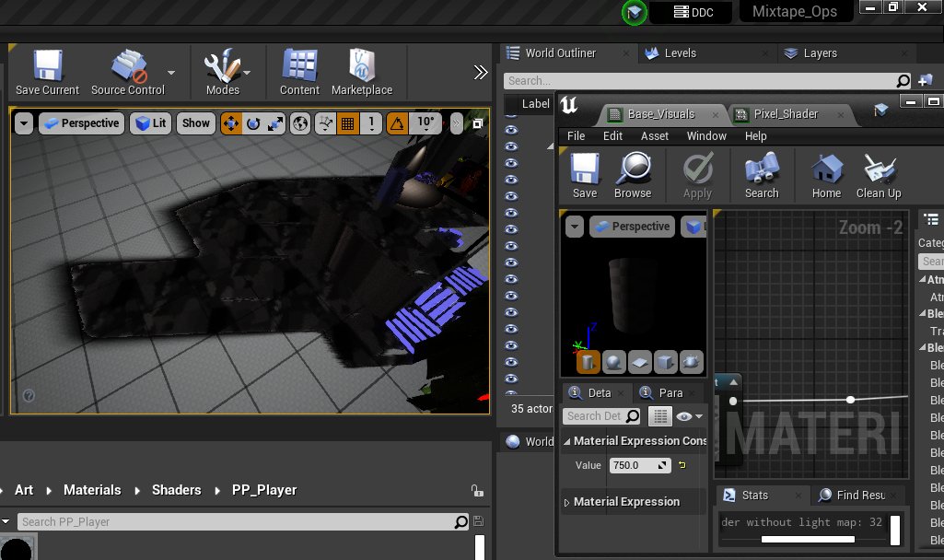944x560 pixels.
Task: Open the Modes toolbar icon
Action: coord(222,72)
